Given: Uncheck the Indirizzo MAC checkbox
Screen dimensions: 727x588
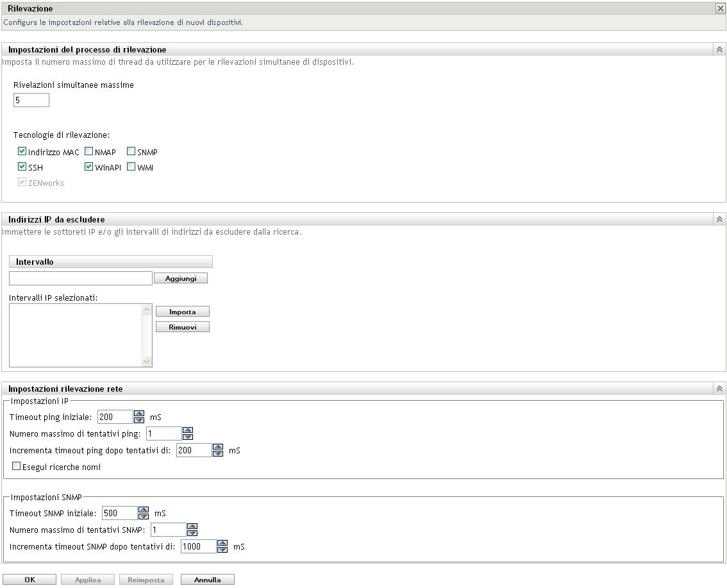Looking at the screenshot, I should pos(22,151).
